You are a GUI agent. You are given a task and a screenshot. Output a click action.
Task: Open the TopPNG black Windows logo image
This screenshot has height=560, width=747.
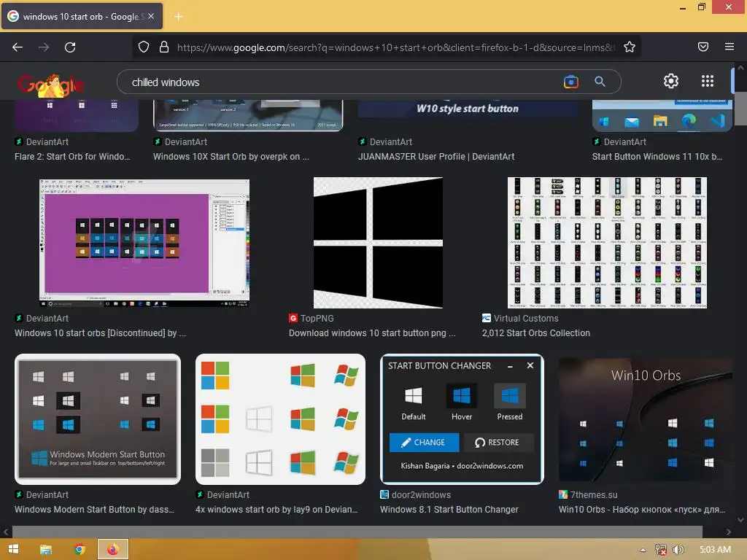point(378,243)
